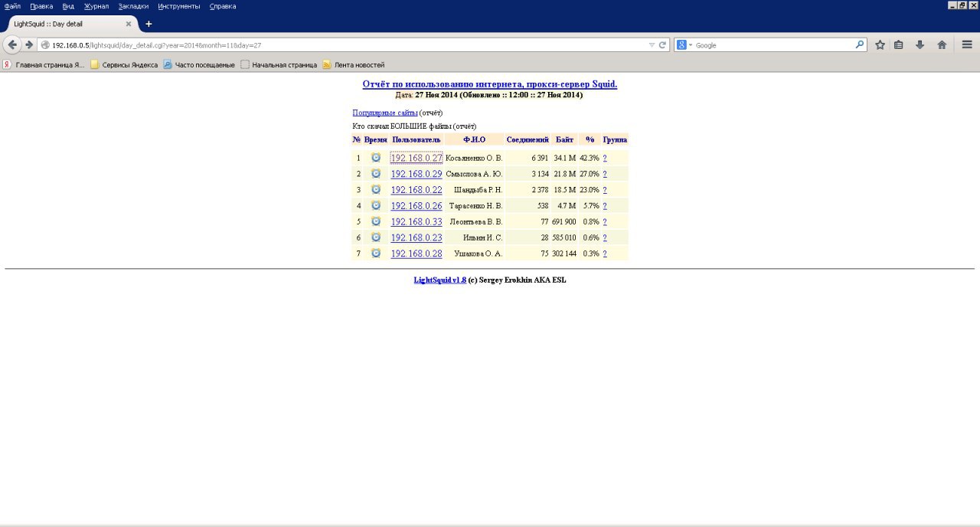Open the Squid internet usage report title link
Image resolution: width=980 pixels, height=527 pixels.
coord(490,84)
